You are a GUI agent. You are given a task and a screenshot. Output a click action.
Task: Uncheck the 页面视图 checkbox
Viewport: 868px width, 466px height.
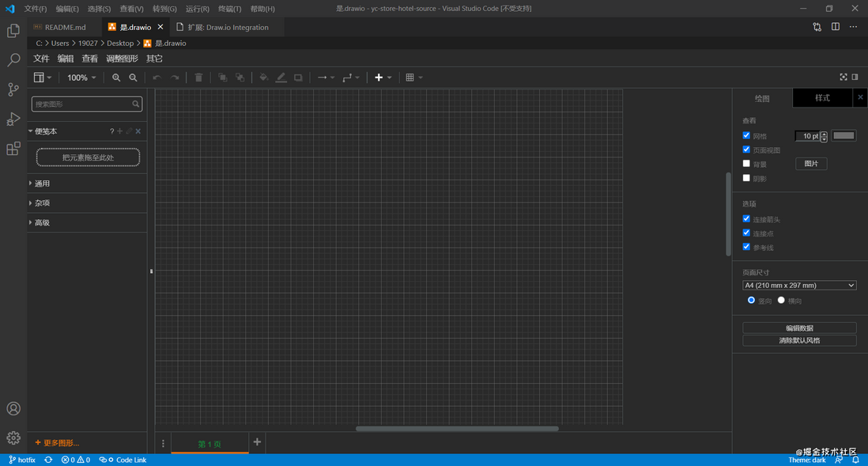746,150
